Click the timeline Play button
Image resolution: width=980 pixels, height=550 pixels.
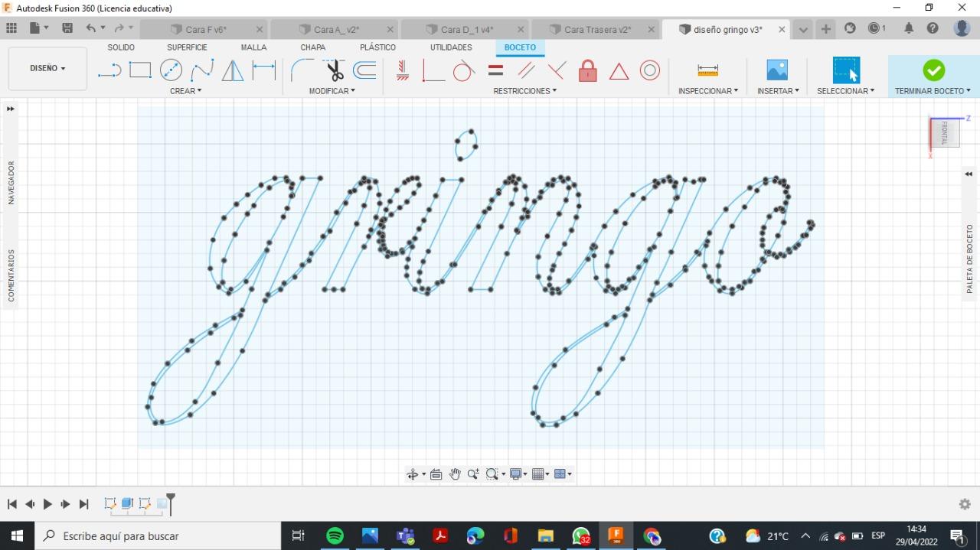click(x=47, y=504)
